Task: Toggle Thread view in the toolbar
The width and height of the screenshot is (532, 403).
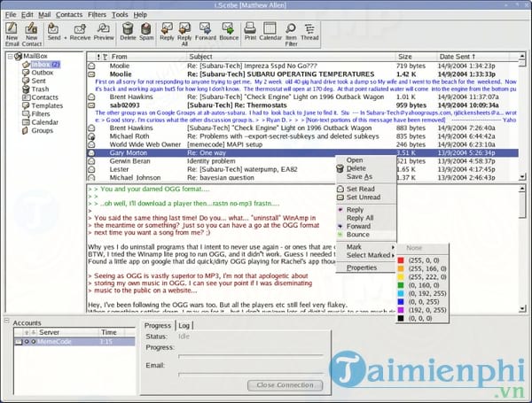Action: [x=310, y=34]
